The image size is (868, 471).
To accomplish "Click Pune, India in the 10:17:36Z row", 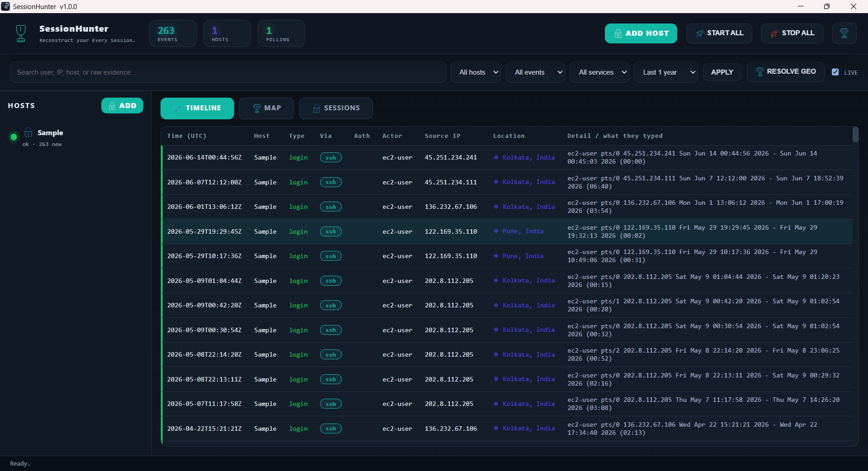I will coord(523,256).
